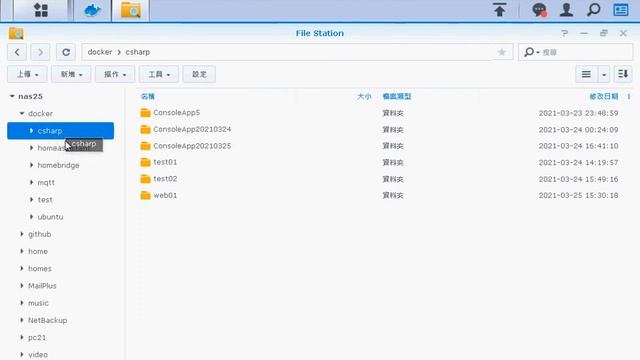
Task: Select the test01 folder icon
Action: (145, 162)
